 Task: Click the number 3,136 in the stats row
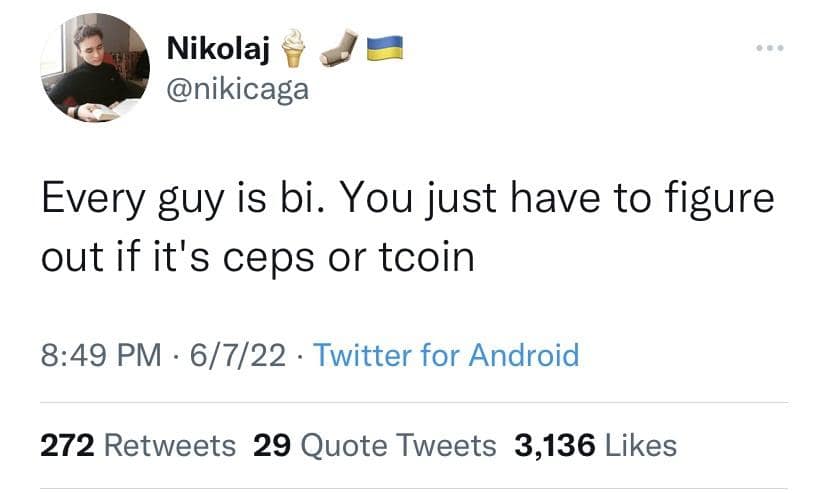[x=555, y=445]
